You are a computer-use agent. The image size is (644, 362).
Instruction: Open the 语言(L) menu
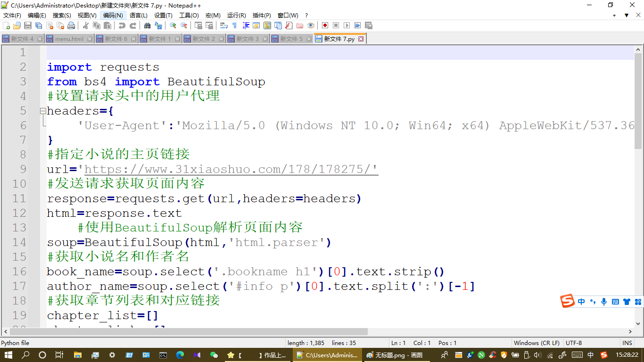point(138,16)
